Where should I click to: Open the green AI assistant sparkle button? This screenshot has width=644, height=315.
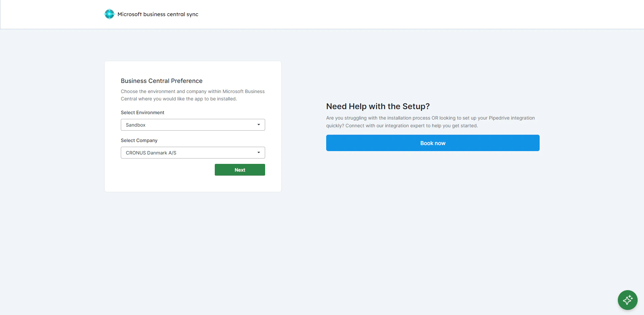(628, 300)
